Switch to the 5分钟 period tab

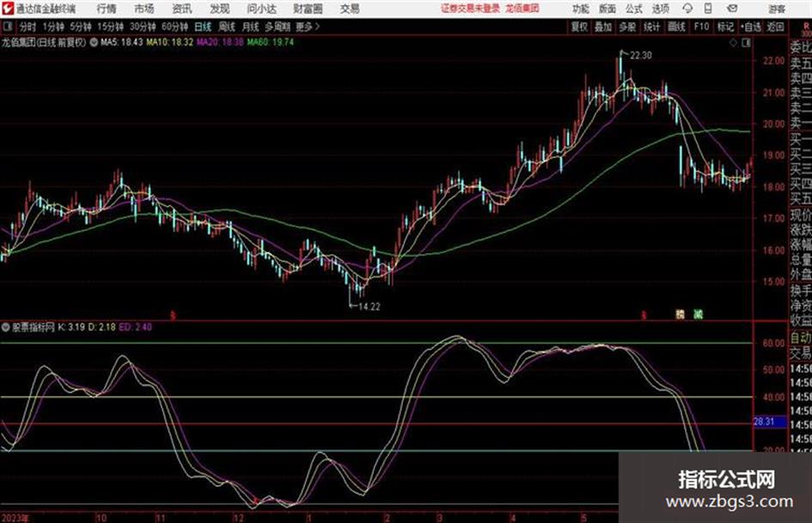(80, 27)
